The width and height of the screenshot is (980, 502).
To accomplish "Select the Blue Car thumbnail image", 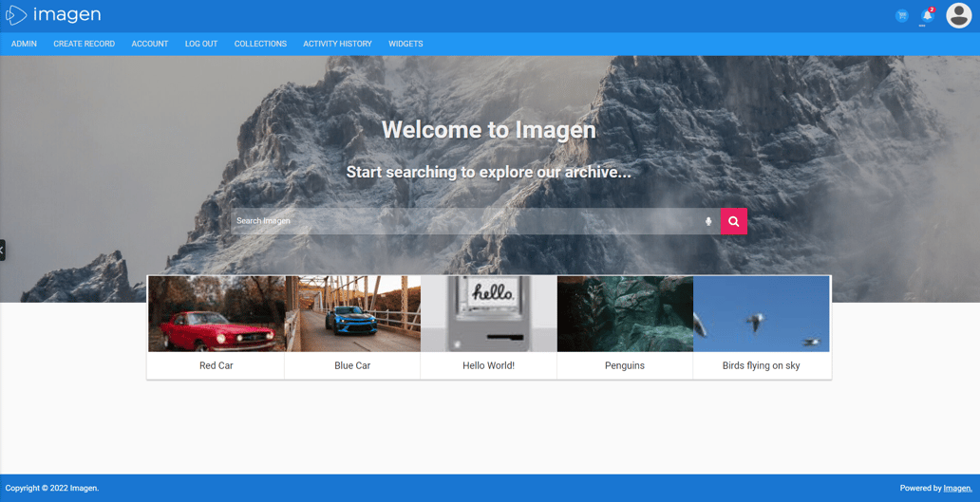I will (352, 314).
